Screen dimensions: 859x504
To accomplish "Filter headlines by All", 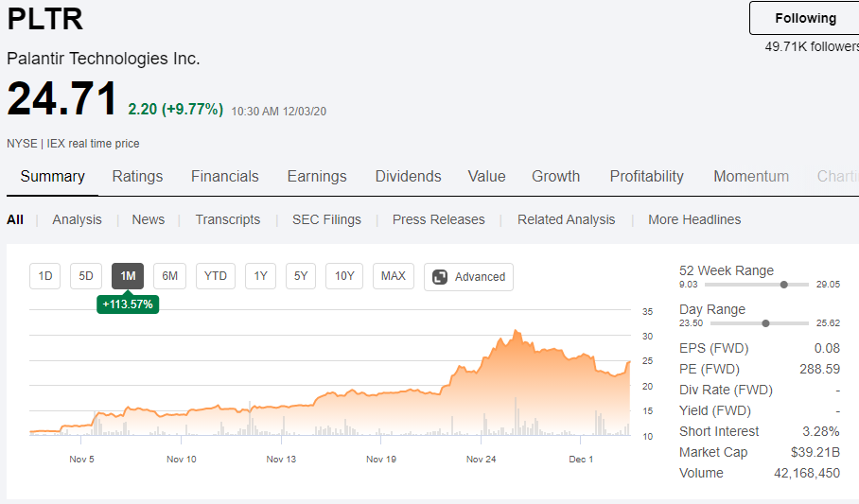I will pos(15,219).
